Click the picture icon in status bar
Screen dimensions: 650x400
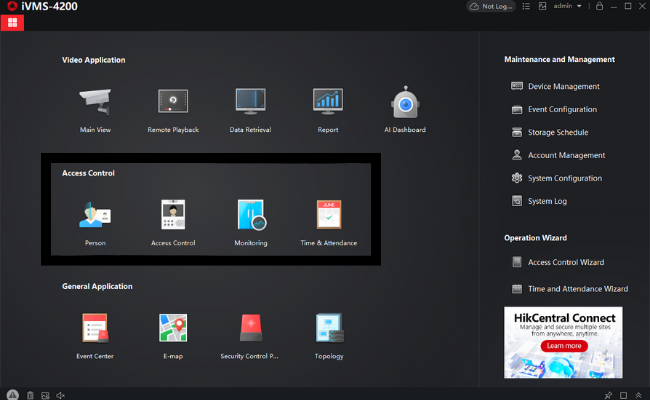pyautogui.click(x=45, y=395)
